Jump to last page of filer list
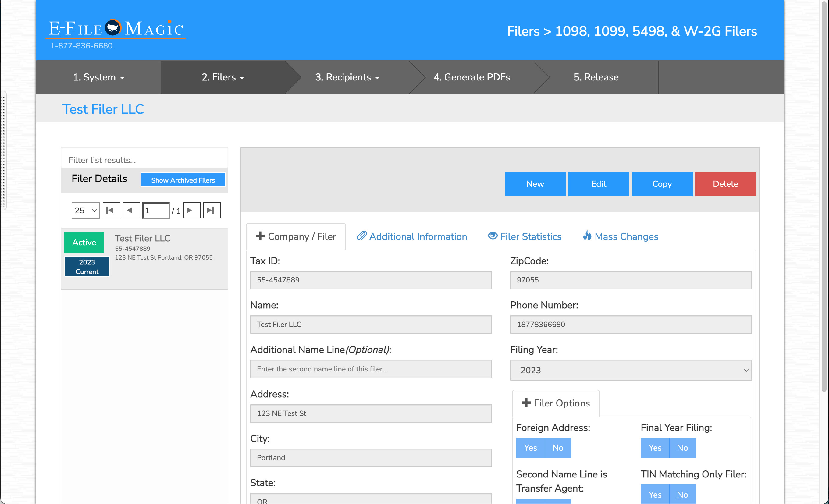This screenshot has height=504, width=829. (211, 210)
